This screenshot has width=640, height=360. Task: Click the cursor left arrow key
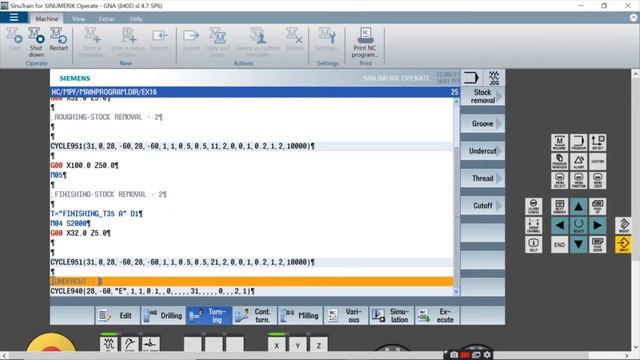click(560, 225)
